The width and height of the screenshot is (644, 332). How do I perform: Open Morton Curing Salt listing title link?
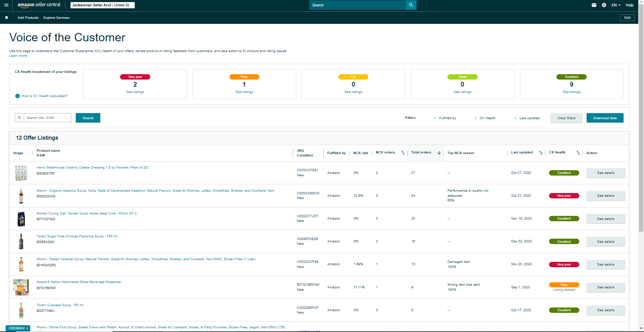(87, 214)
